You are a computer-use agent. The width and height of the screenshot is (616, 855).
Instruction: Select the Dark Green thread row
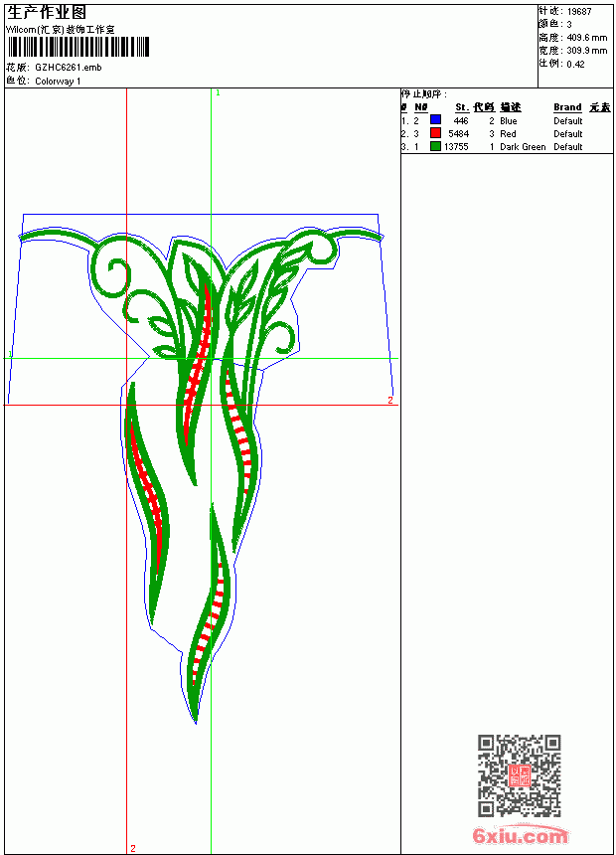[x=507, y=147]
